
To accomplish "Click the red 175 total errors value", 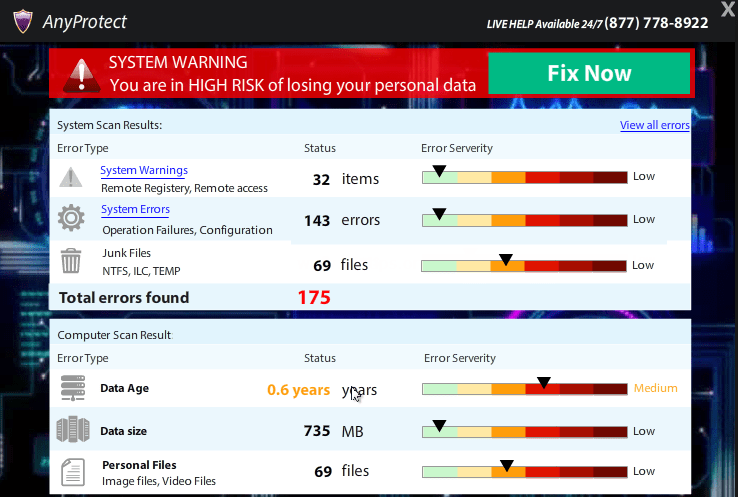I will pyautogui.click(x=314, y=297).
